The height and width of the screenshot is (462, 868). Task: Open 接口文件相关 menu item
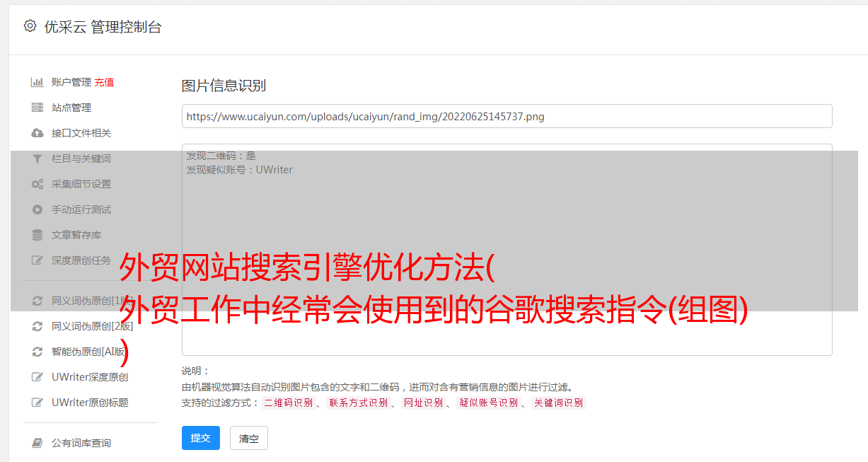81,133
